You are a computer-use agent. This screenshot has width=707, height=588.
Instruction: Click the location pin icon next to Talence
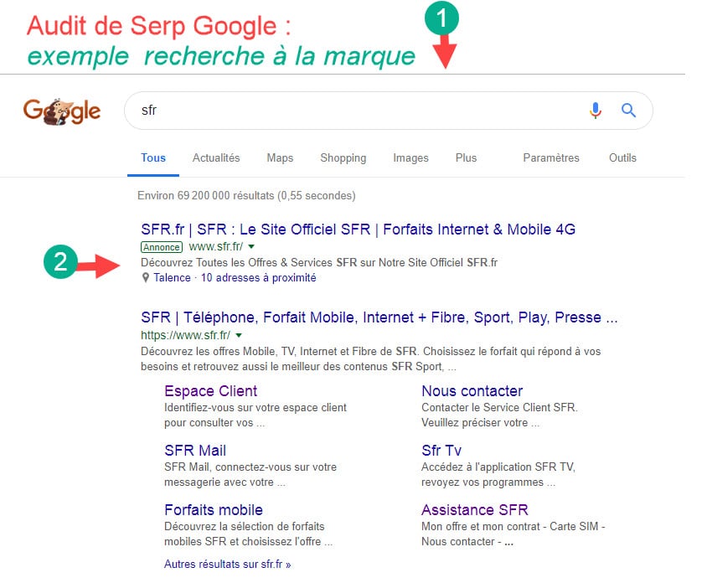click(144, 277)
